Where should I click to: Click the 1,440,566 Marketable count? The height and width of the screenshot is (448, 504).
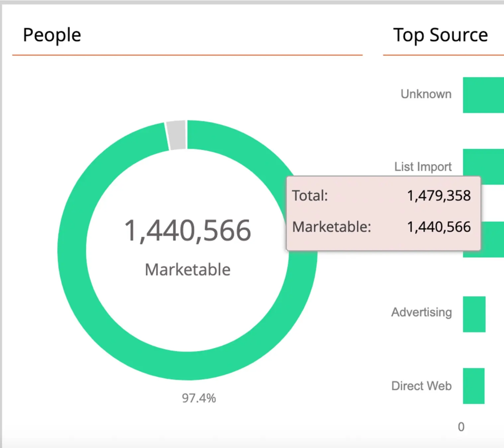coord(188,230)
